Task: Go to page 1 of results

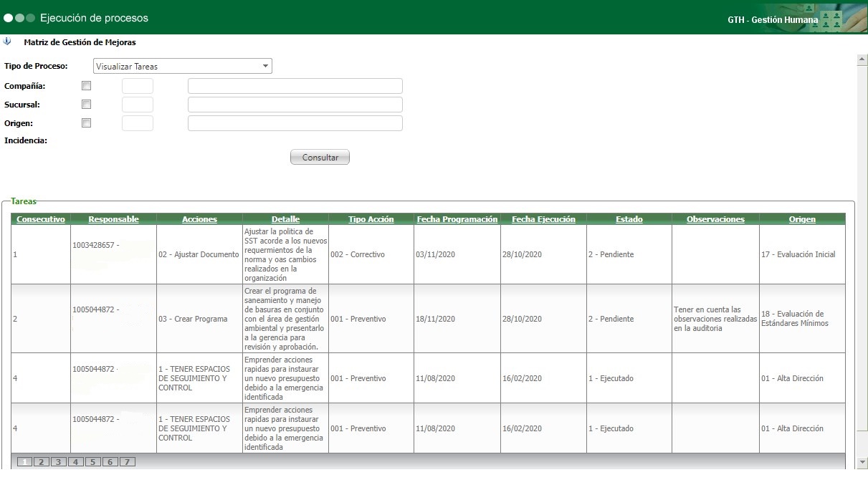Action: [x=24, y=462]
